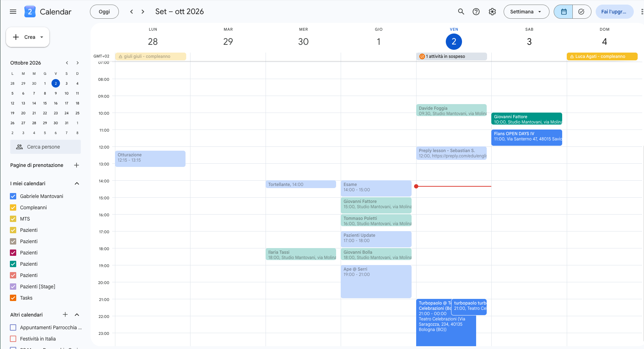Click Cerca persone search field

point(45,147)
